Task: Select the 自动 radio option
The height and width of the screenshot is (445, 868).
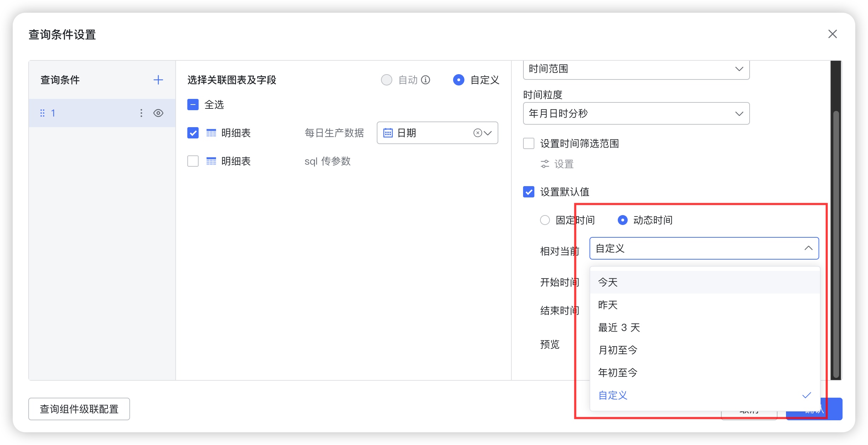Action: click(x=387, y=80)
